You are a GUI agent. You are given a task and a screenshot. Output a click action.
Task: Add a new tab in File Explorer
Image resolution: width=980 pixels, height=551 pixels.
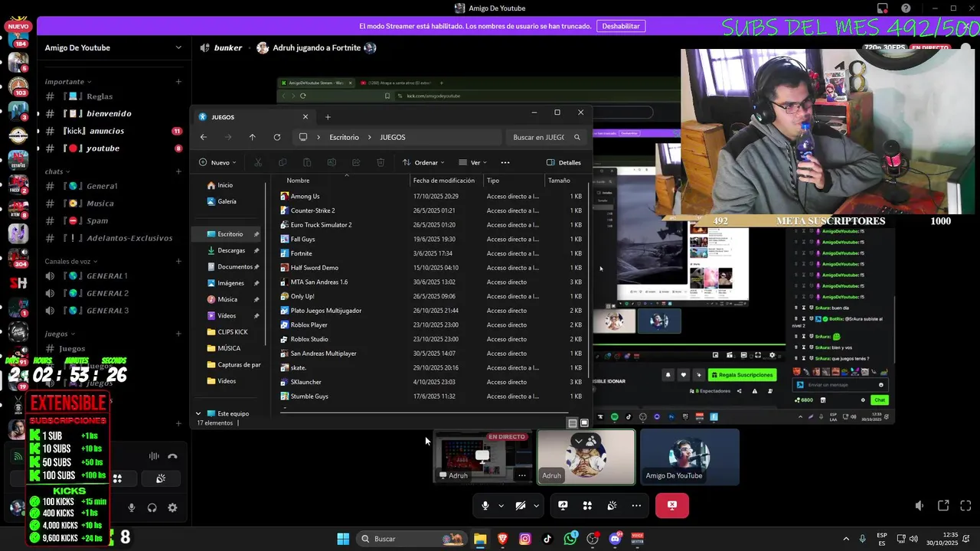click(x=328, y=117)
